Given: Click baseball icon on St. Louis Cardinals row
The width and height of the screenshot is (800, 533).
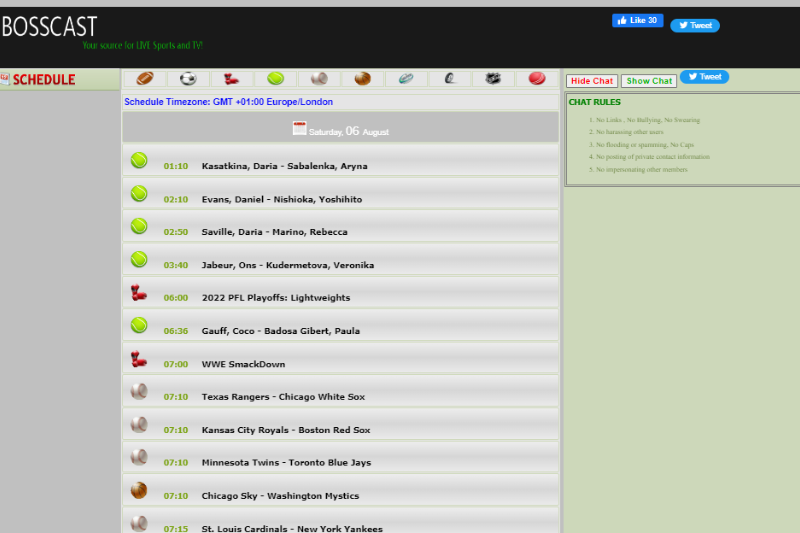Looking at the screenshot, I should click(139, 523).
